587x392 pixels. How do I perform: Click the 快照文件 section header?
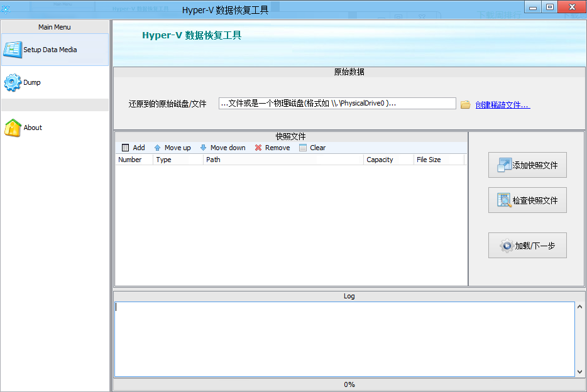pyautogui.click(x=291, y=136)
